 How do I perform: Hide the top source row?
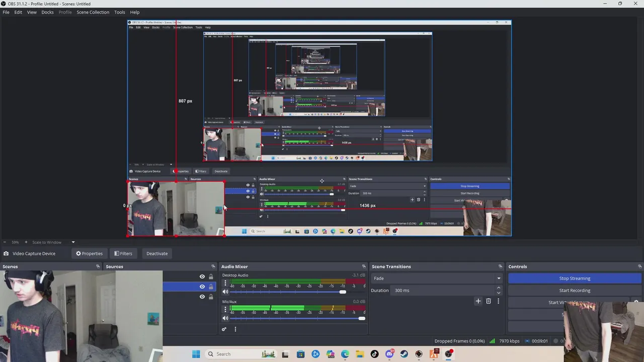[x=202, y=277]
